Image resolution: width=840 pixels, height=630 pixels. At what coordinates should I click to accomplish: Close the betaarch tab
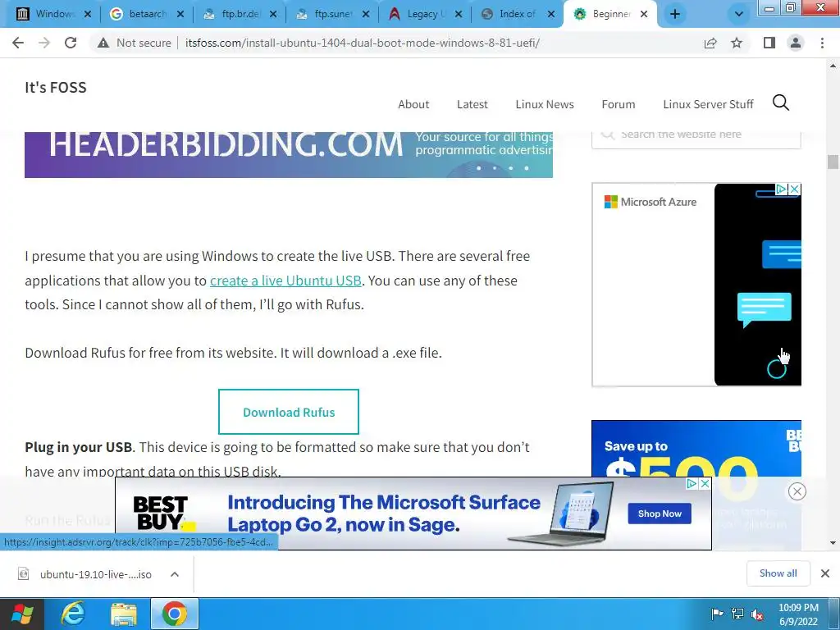(180, 15)
